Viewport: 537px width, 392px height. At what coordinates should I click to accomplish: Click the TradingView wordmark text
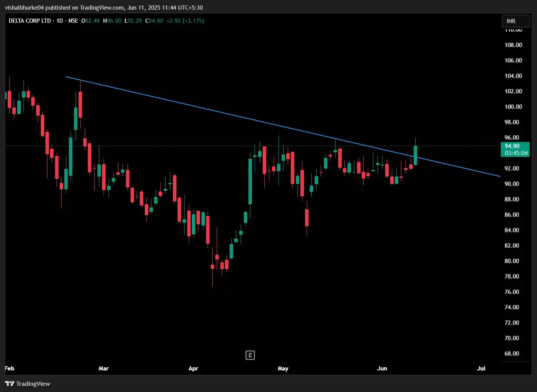[x=33, y=384]
